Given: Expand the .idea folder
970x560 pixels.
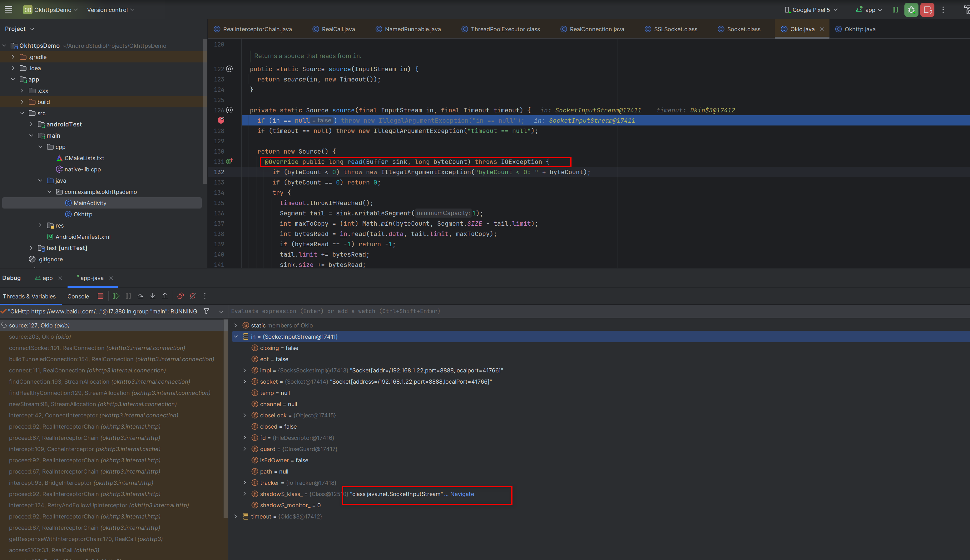Looking at the screenshot, I should [13, 68].
